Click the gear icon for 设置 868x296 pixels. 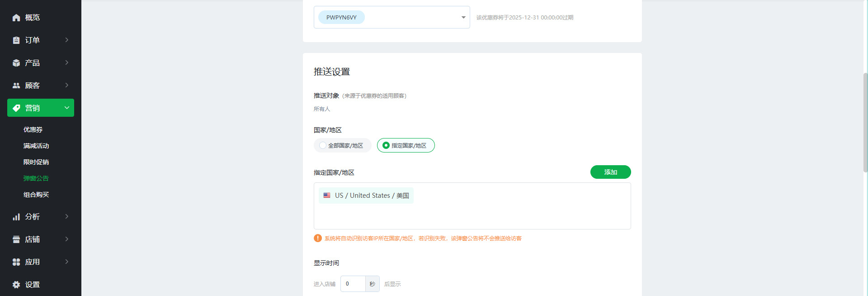tap(16, 285)
